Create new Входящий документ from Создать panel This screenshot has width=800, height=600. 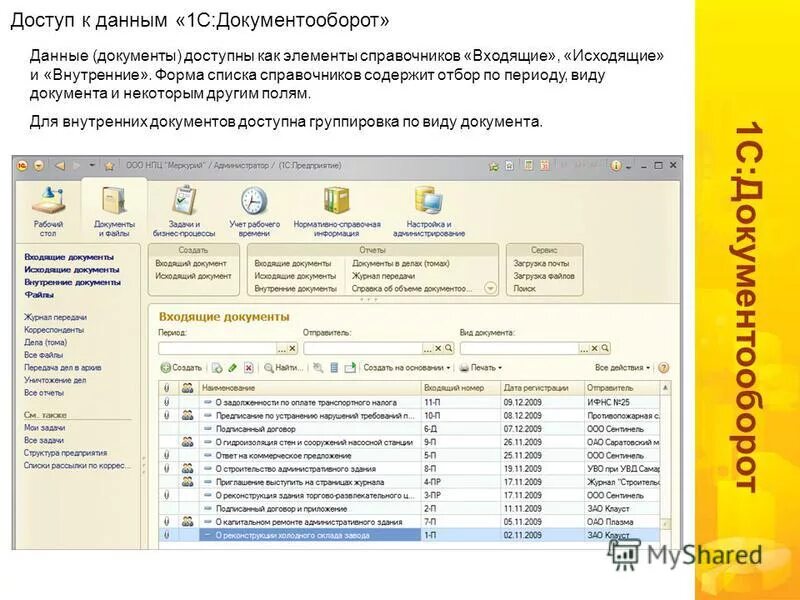click(191, 263)
